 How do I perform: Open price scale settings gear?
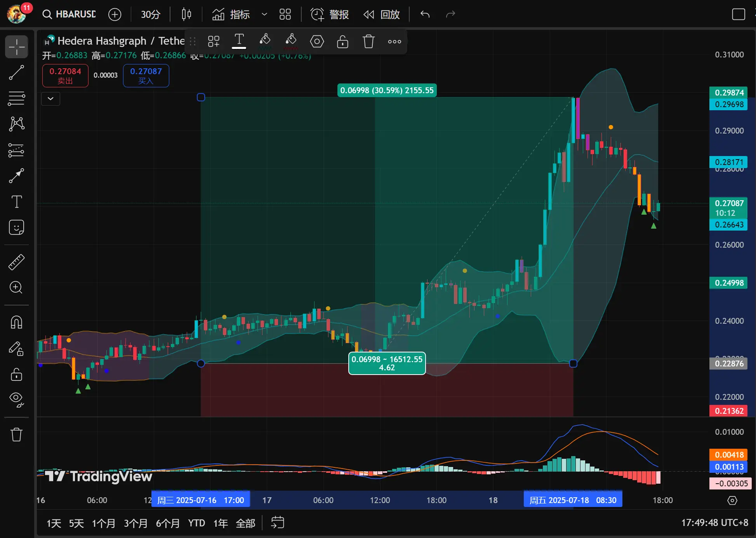point(732,500)
